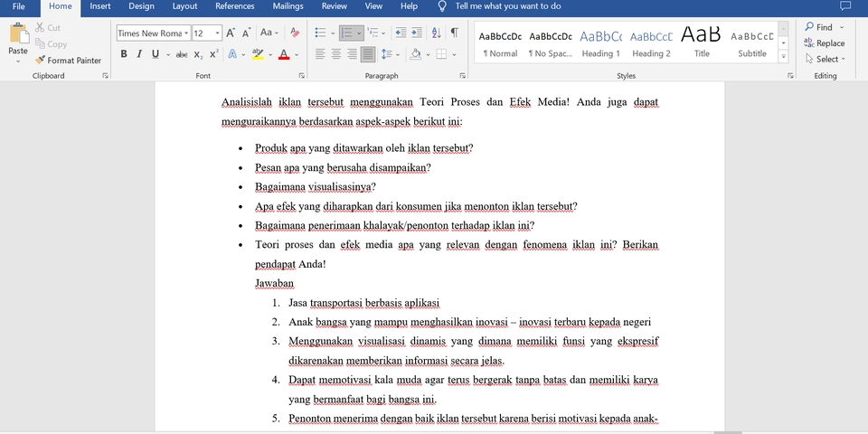Screen dimensions: 868x434
Task: Apply the Subtitle style
Action: point(751,43)
